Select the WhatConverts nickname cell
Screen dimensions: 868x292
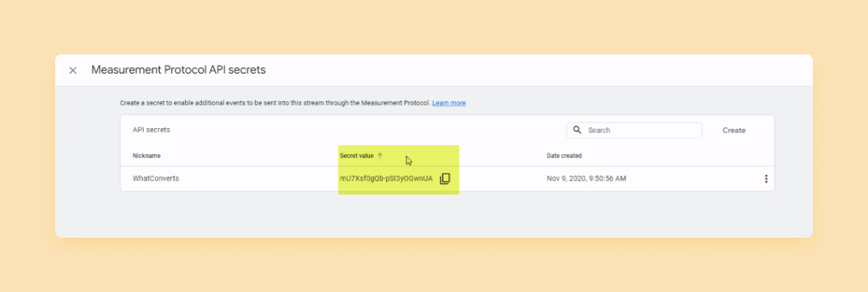pos(156,178)
